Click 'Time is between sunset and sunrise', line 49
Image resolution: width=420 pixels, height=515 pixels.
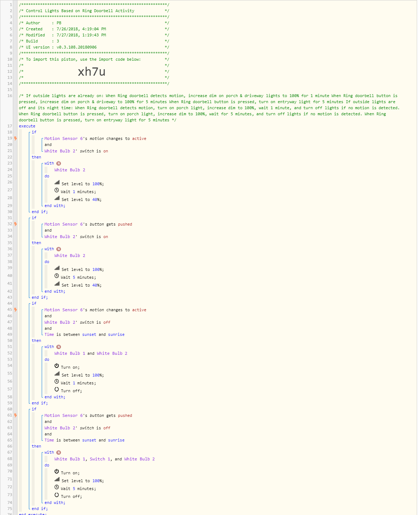[x=84, y=334]
